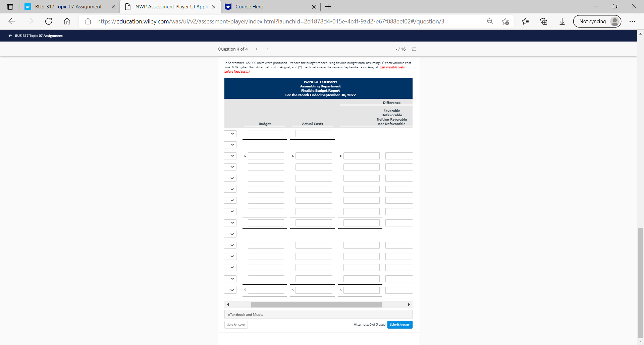Open the first row item dropdown
Screen dimensions: 644x345
coord(230,133)
